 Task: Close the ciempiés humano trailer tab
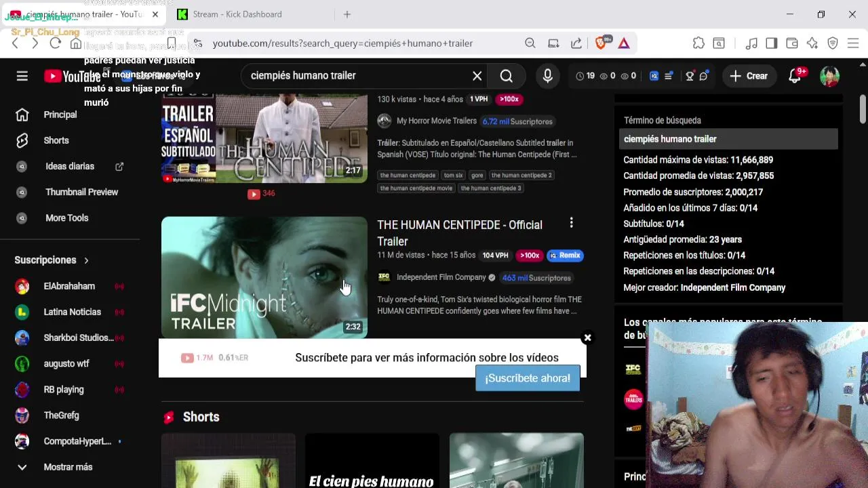(x=155, y=14)
